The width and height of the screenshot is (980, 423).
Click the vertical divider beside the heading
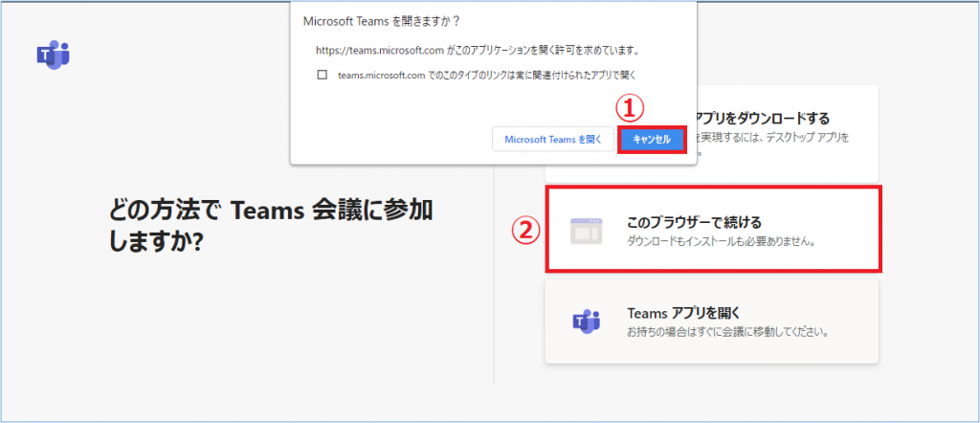click(494, 287)
